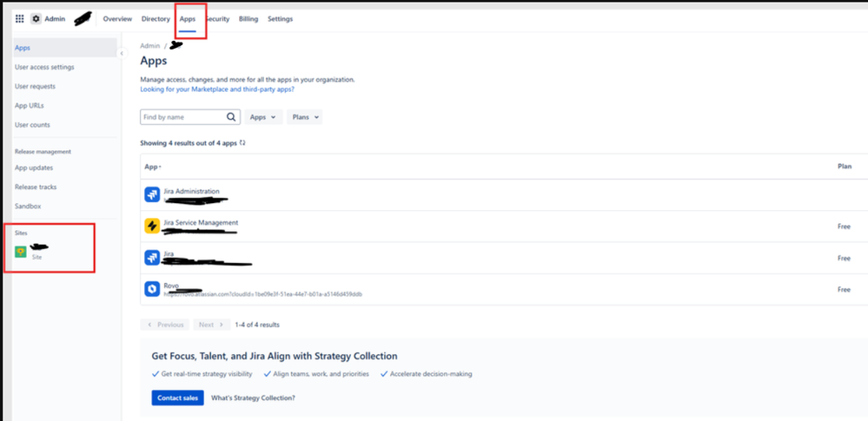The height and width of the screenshot is (421, 868).
Task: Open the Marketplace and third-party apps link
Action: (x=217, y=89)
